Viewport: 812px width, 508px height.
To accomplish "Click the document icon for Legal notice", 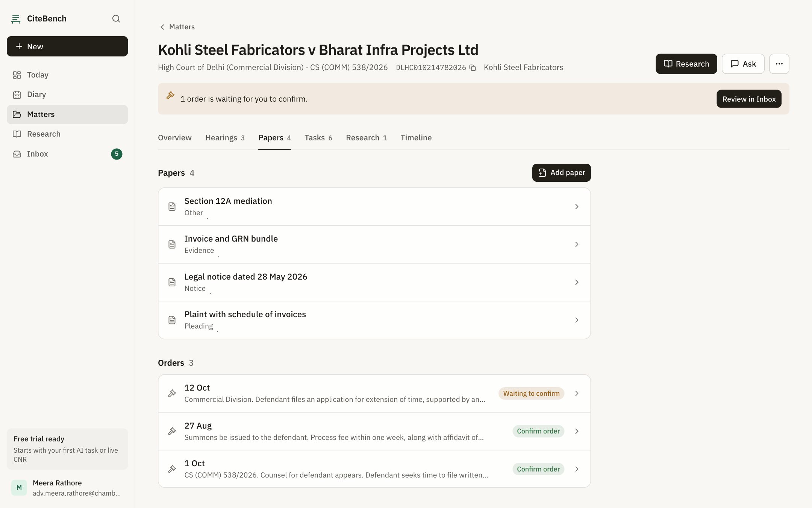I will pyautogui.click(x=172, y=282).
